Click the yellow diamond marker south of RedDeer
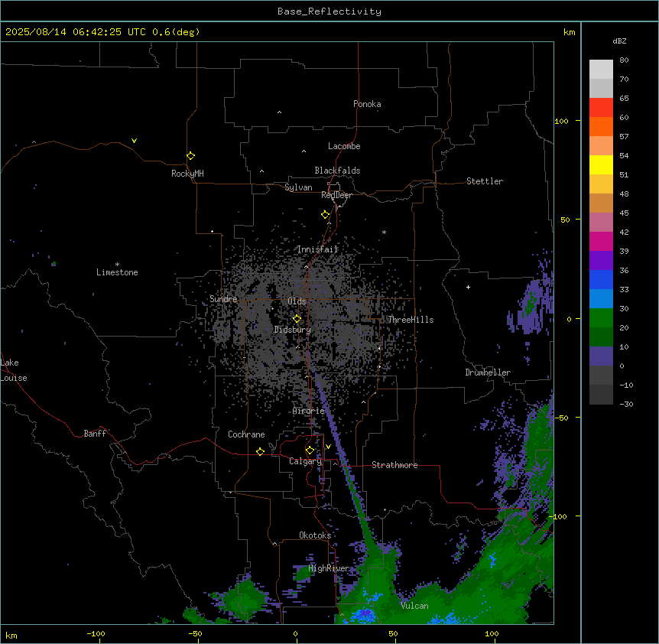 pyautogui.click(x=326, y=214)
